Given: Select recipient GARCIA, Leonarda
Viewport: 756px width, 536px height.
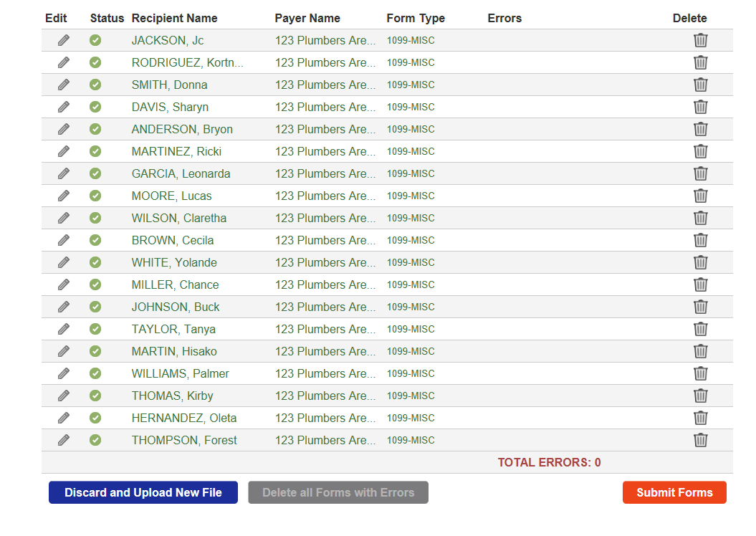Looking at the screenshot, I should 181,173.
